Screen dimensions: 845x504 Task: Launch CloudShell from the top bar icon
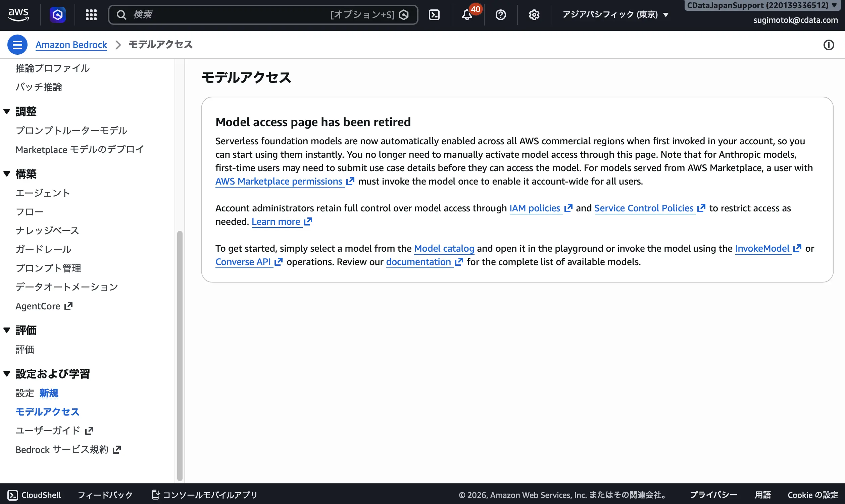[x=434, y=15]
